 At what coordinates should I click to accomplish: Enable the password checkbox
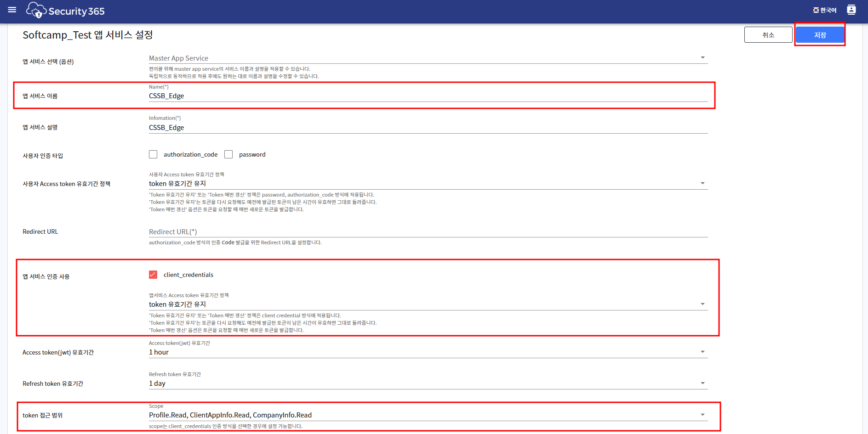(x=228, y=154)
